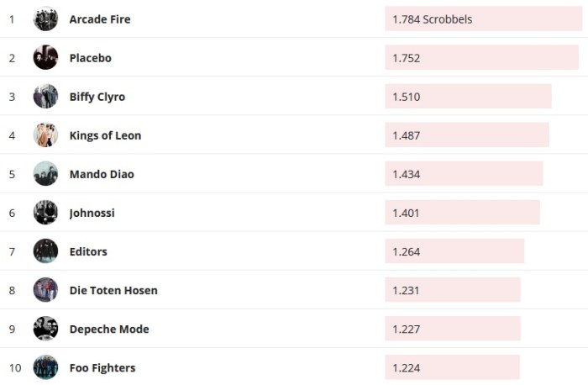The image size is (588, 385).
Task: Open Placebo's artist avatar
Action: click(x=45, y=58)
